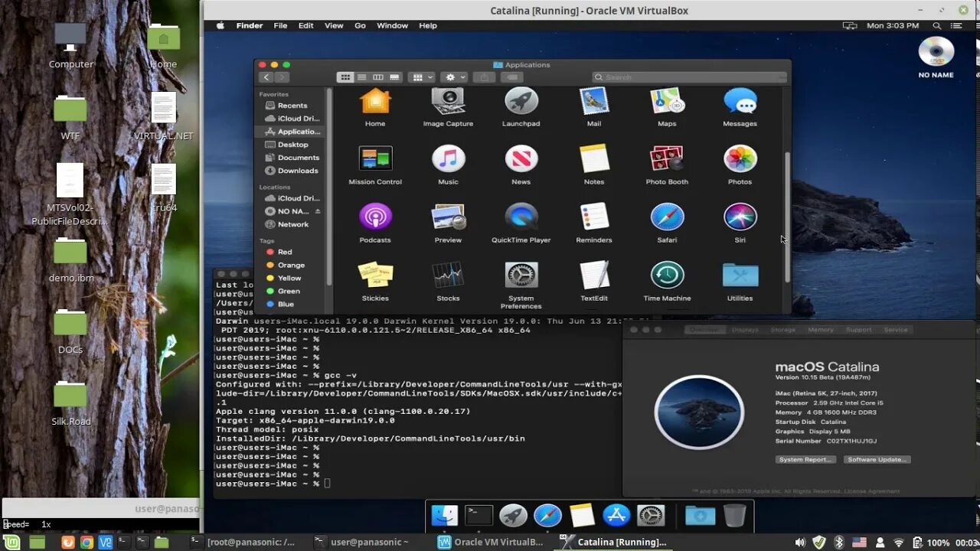Open the Go menu

[360, 25]
